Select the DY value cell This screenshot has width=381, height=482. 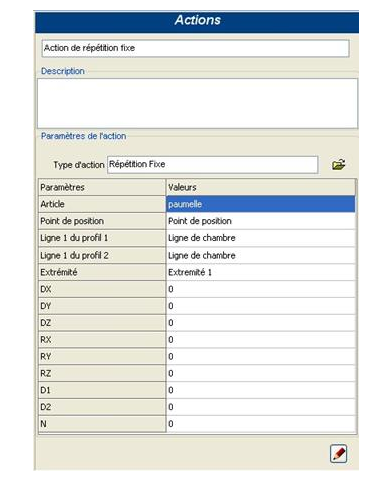[261, 306]
